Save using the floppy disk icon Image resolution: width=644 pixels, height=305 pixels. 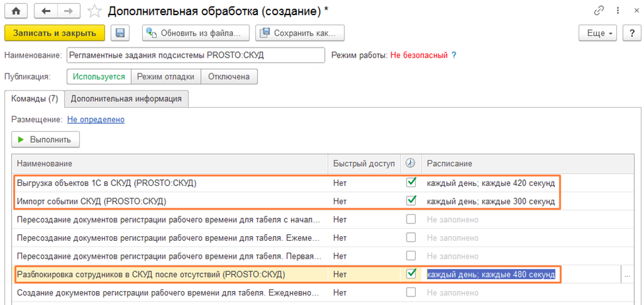click(120, 33)
